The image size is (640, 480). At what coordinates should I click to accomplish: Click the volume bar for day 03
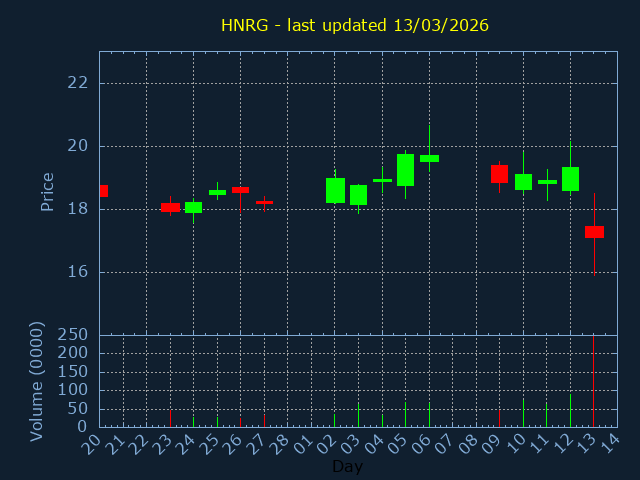(358, 414)
